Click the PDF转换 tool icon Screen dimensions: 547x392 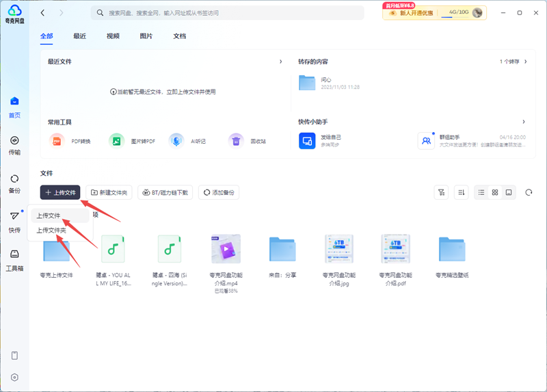(x=56, y=141)
